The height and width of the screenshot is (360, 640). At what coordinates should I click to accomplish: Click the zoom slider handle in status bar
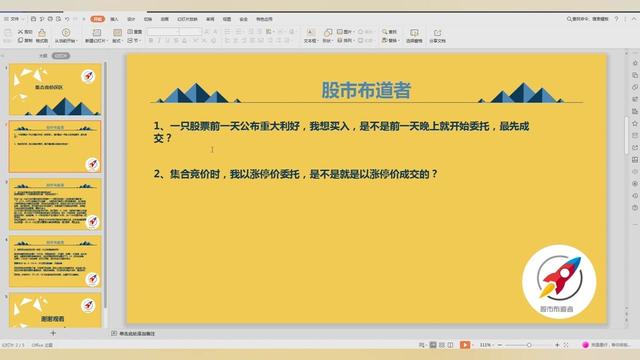(x=529, y=345)
